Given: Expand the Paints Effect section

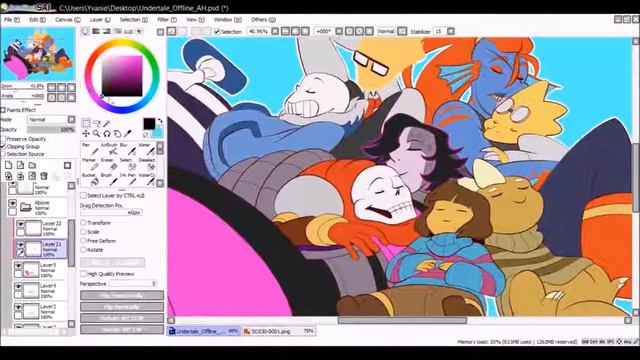Looking at the screenshot, I should 3,110.
